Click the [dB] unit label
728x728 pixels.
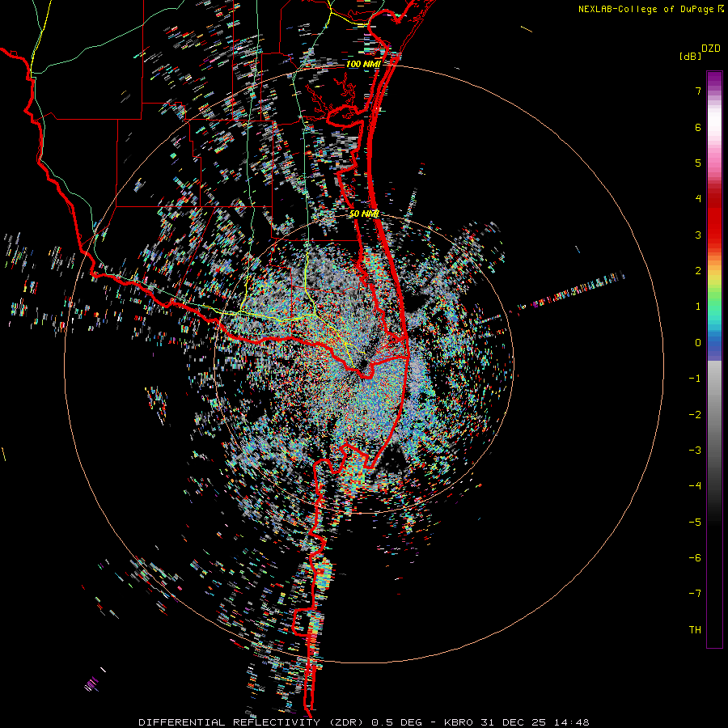click(x=691, y=56)
